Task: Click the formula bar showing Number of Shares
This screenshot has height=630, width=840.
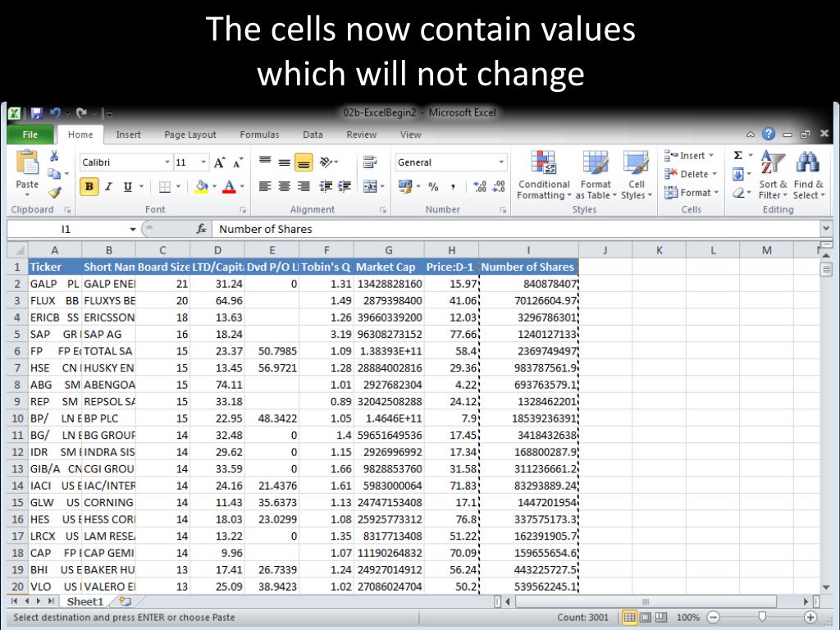Action: (516, 230)
